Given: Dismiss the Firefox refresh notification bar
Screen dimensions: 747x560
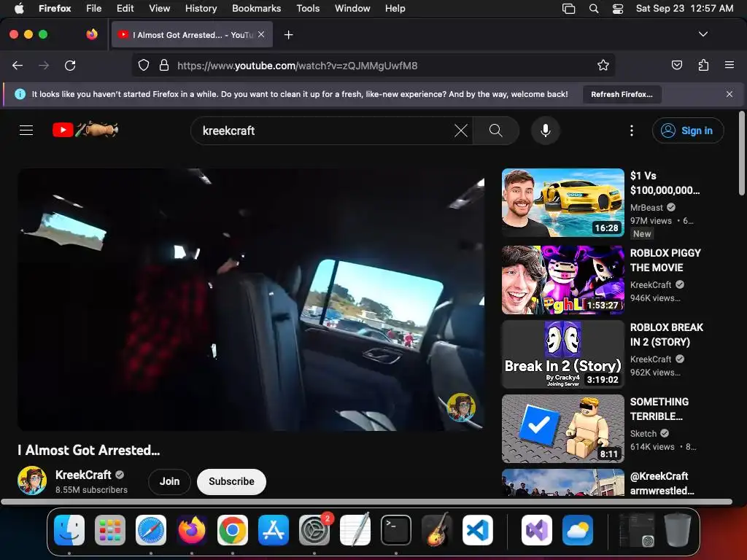Looking at the screenshot, I should tap(729, 94).
